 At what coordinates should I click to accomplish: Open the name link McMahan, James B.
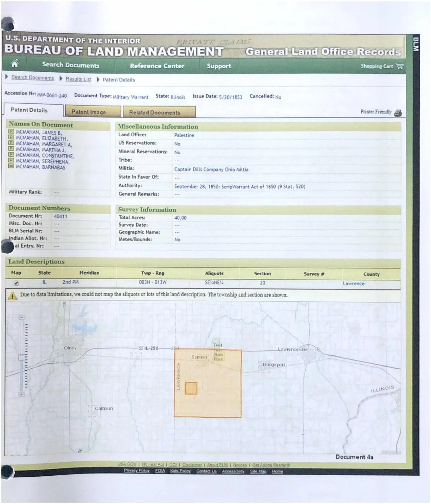pyautogui.click(x=39, y=132)
